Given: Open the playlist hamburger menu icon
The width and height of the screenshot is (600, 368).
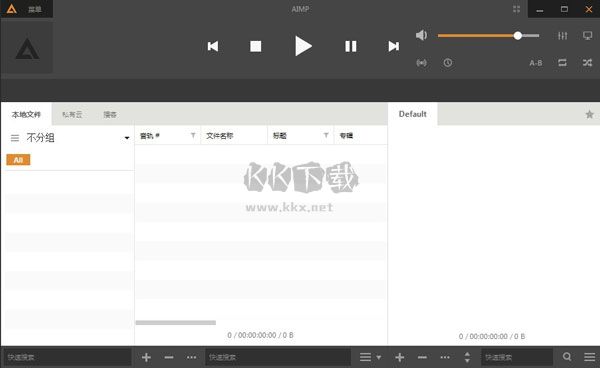Looking at the screenshot, I should click(x=589, y=357).
